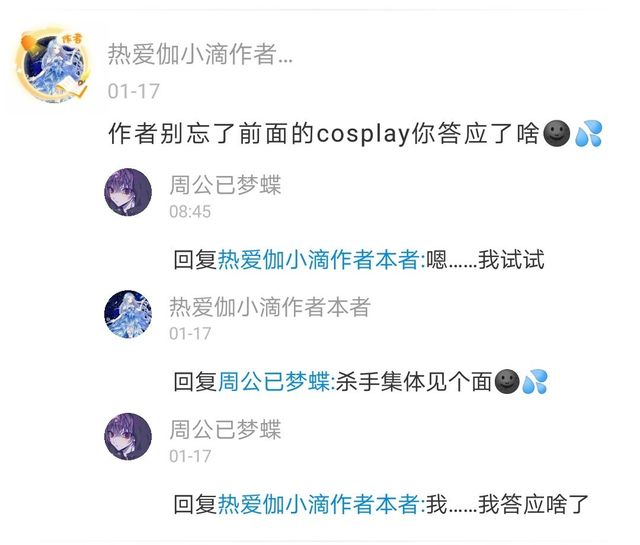Image resolution: width=640 pixels, height=545 pixels.
Task: Tap gray 热爱伽小滴作者本者 reply username
Action: click(x=270, y=307)
